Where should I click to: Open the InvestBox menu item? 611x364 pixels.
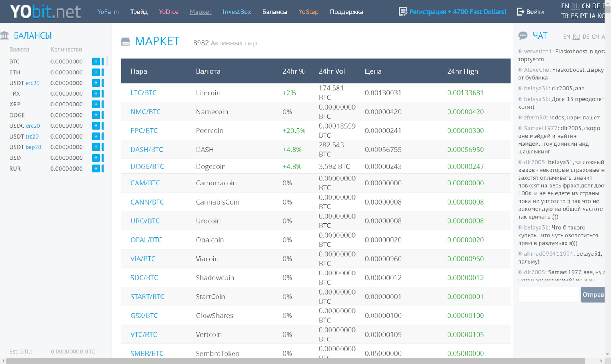[x=237, y=12]
